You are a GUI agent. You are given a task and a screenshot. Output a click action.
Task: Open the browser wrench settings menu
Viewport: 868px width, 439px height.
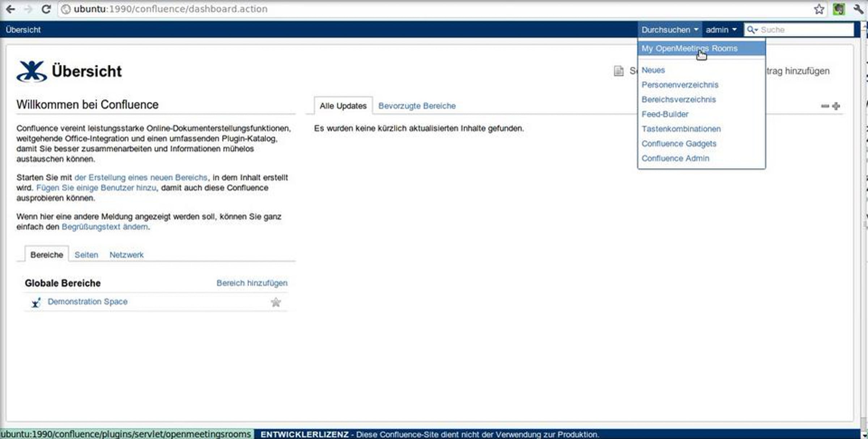pyautogui.click(x=859, y=9)
